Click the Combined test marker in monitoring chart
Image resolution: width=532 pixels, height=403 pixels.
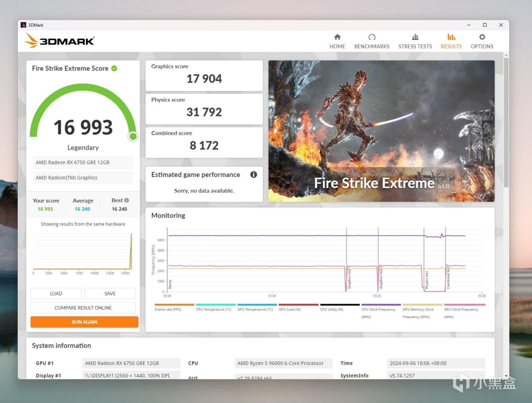click(448, 278)
